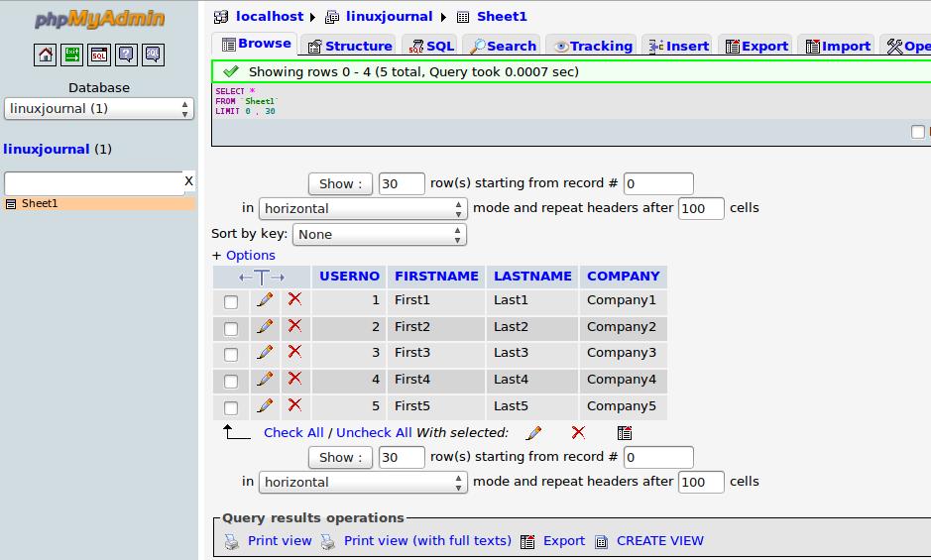Switch to the Structure tab
This screenshot has height=560, width=931.
[x=350, y=46]
